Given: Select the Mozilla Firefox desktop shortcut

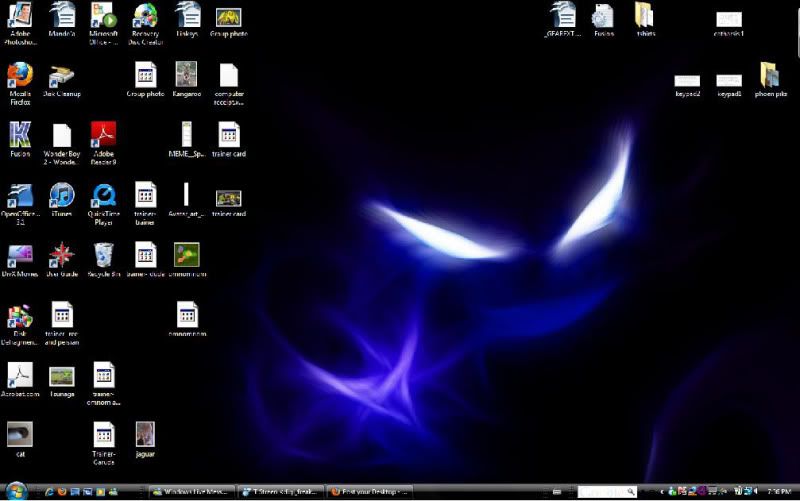Looking at the screenshot, I should click(20, 75).
